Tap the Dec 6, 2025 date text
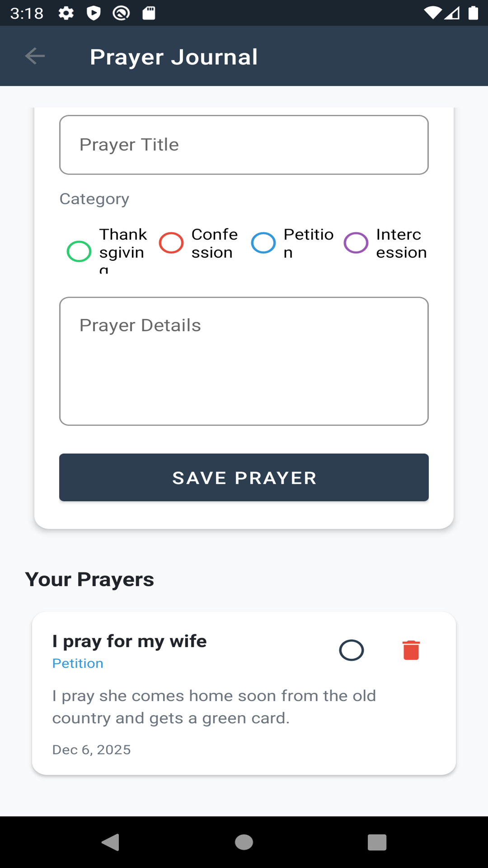Screen dimensions: 488x868 pyautogui.click(x=91, y=750)
